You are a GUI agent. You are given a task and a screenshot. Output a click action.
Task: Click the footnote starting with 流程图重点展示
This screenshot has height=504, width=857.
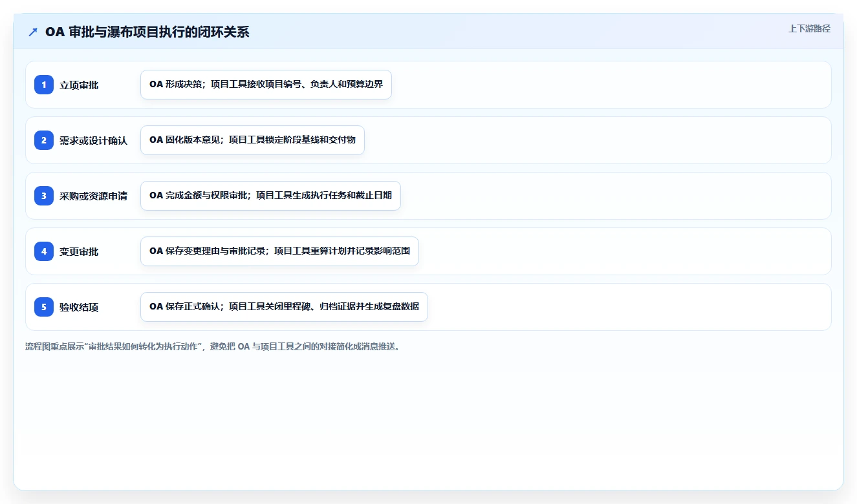[214, 347]
